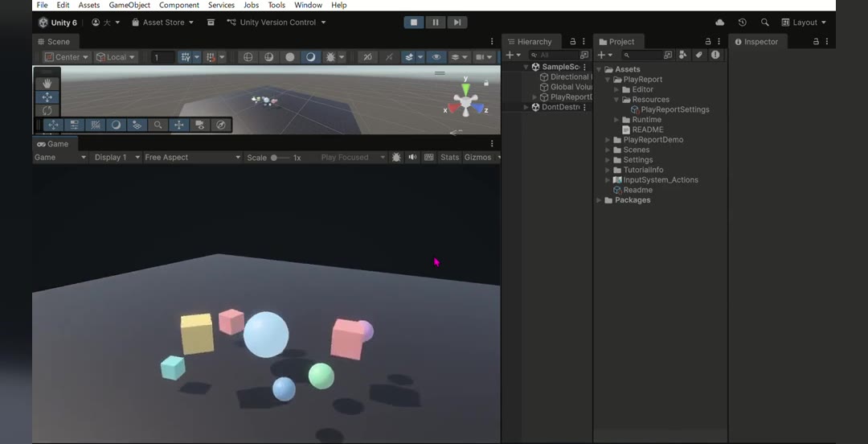Switch to the Hierarchy tab
Viewport: 868px width, 444px height.
tap(530, 42)
